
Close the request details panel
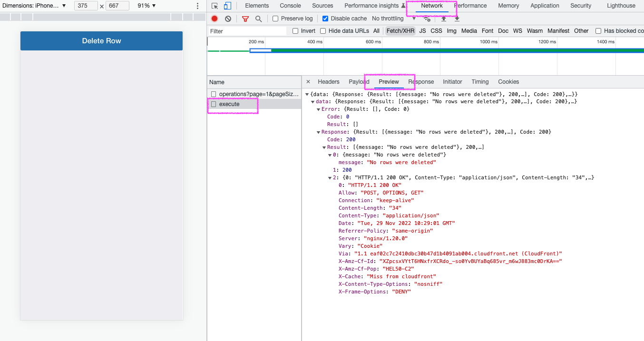(x=308, y=82)
